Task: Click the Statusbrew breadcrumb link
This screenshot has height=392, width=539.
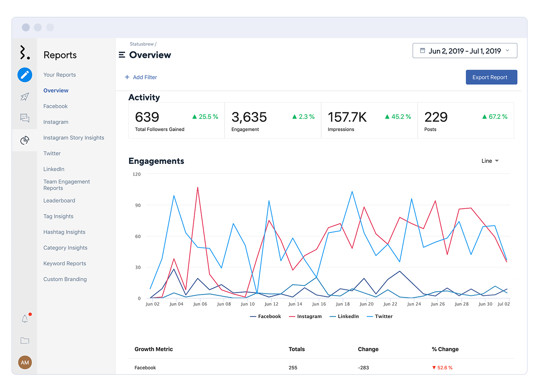Action: [x=142, y=44]
